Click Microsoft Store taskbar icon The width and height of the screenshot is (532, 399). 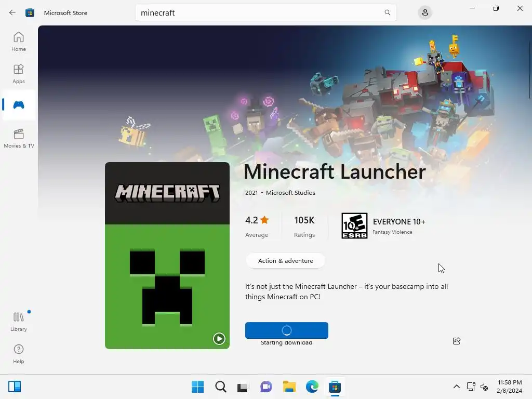click(x=335, y=387)
